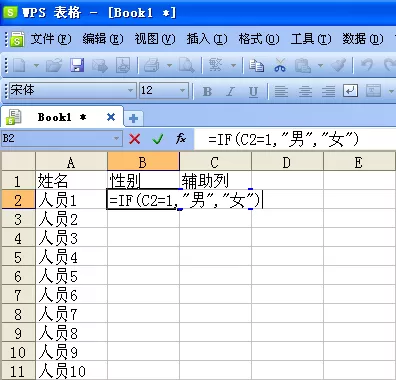Align text left
Viewport: 396px width, 380px height.
(x=281, y=91)
